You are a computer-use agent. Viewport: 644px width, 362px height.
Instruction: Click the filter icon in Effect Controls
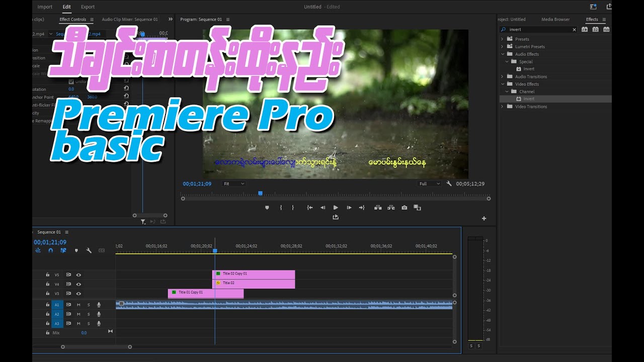point(143,222)
